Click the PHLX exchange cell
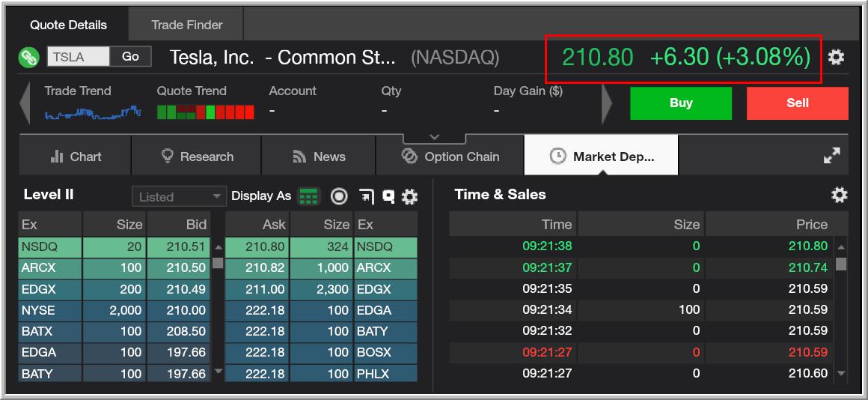This screenshot has height=400, width=868. [386, 373]
